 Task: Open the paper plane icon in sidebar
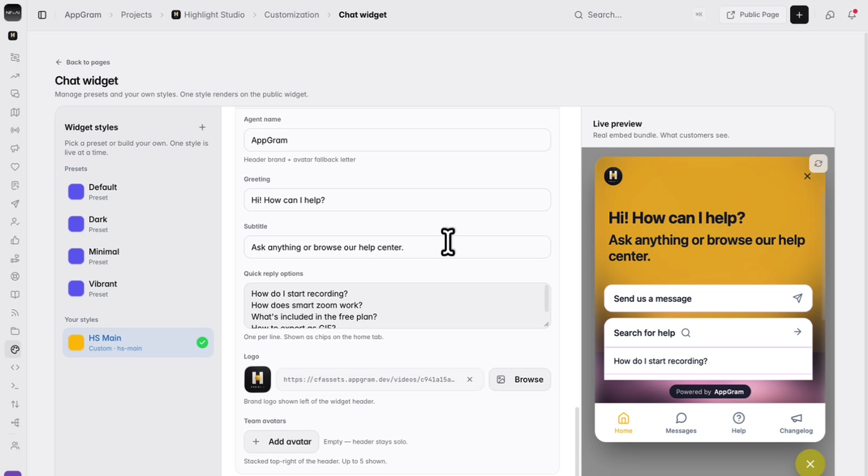[15, 204]
